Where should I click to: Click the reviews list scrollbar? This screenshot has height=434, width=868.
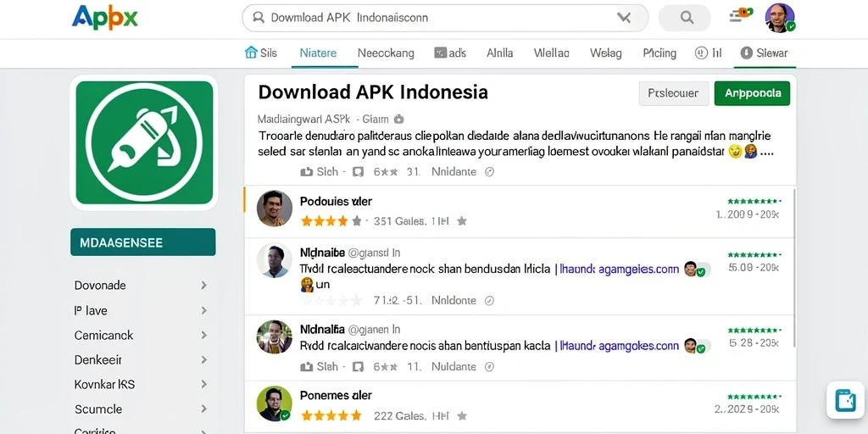tap(794, 267)
